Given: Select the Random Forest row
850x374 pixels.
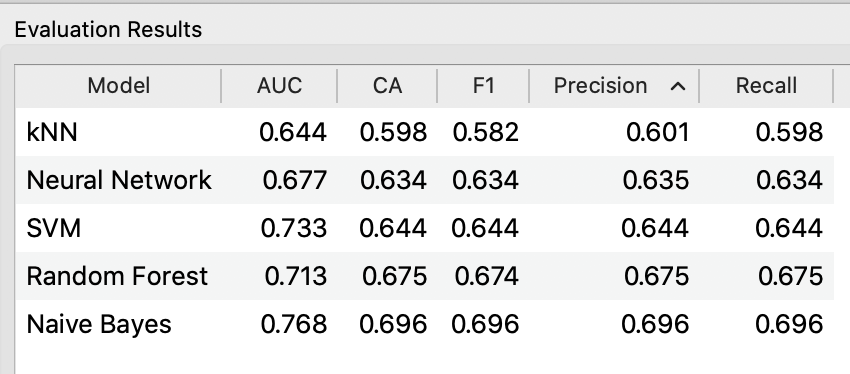Looking at the screenshot, I should [424, 276].
